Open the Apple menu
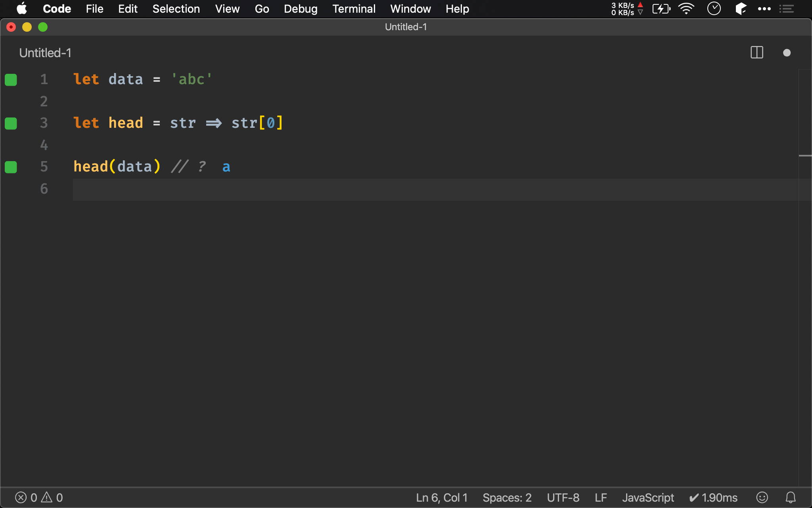 22,9
